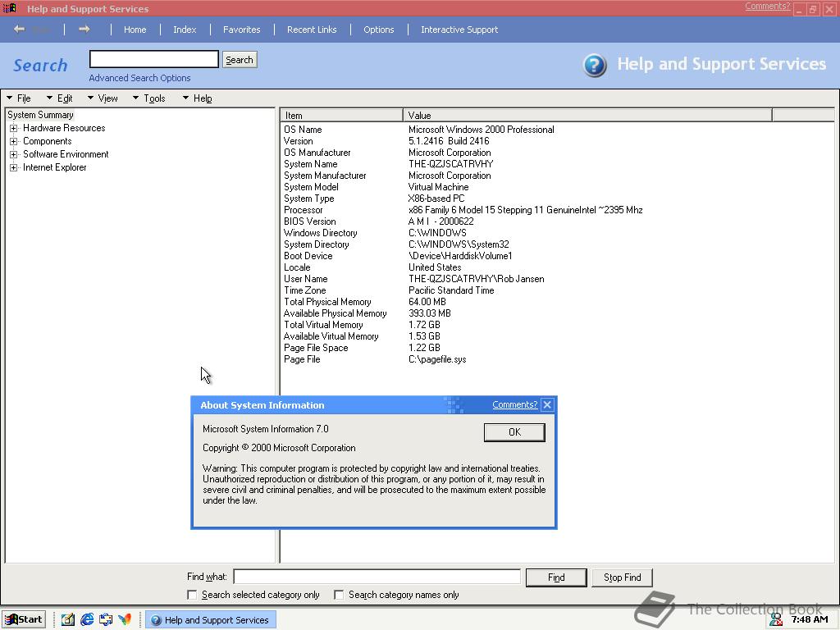
Task: Enable Search category names only checkbox
Action: click(x=339, y=595)
